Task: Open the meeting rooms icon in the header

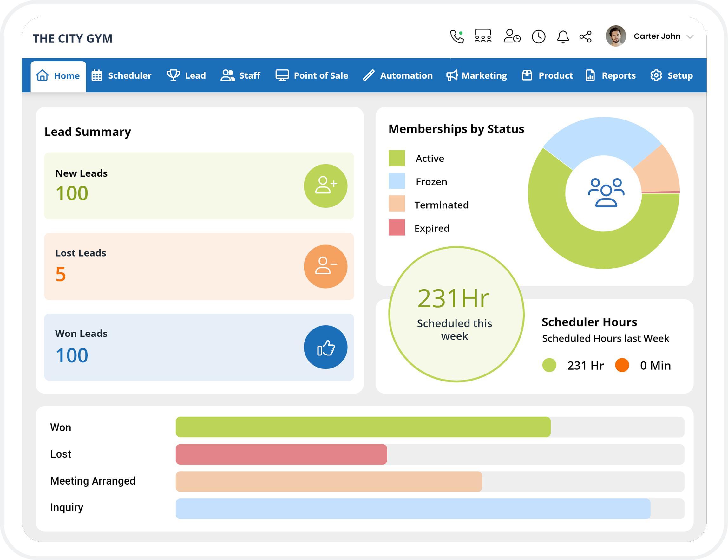Action: click(483, 37)
